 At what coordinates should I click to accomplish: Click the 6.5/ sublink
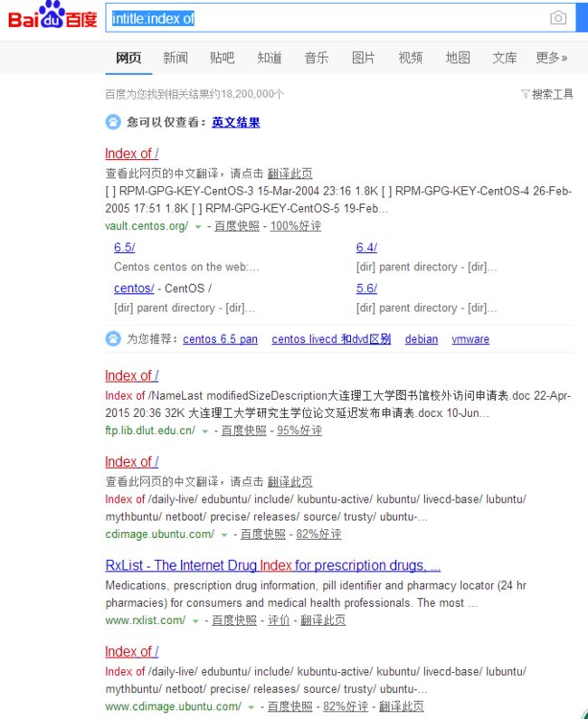pos(124,248)
